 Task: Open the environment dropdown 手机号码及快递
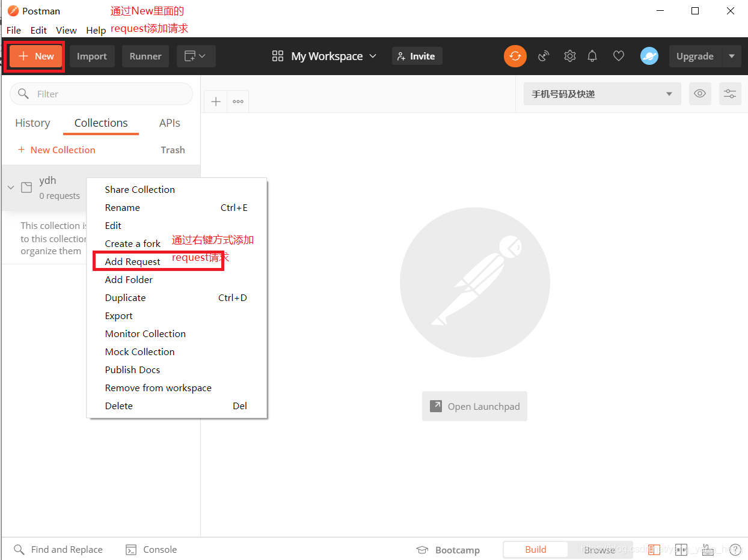[602, 94]
